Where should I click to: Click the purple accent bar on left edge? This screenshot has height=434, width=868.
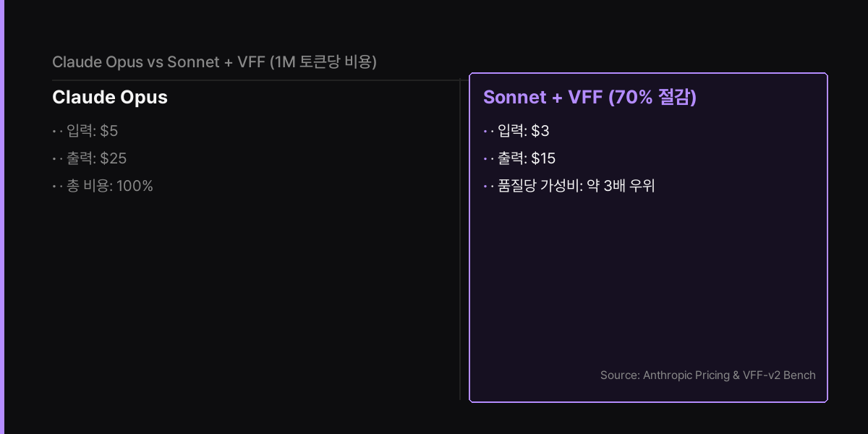click(x=2, y=217)
